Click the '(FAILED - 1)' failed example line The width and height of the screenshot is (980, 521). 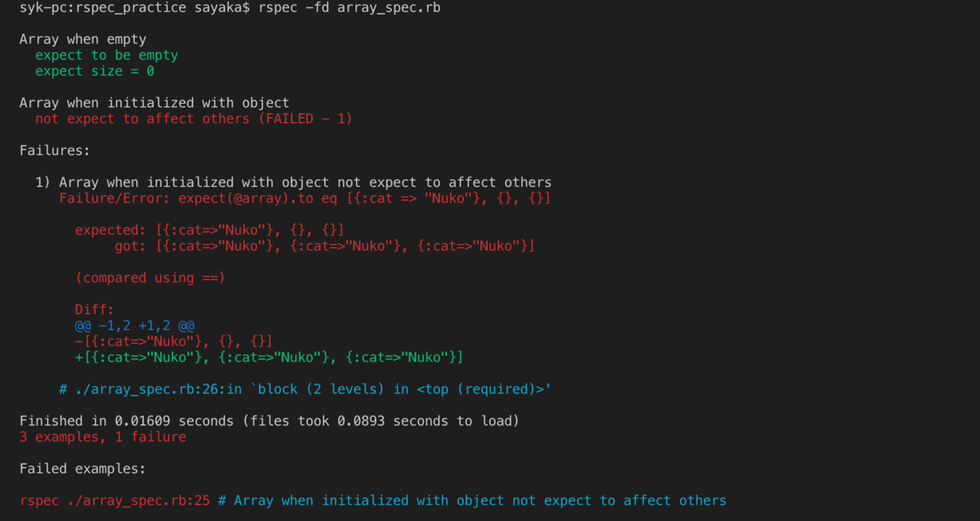click(x=194, y=119)
